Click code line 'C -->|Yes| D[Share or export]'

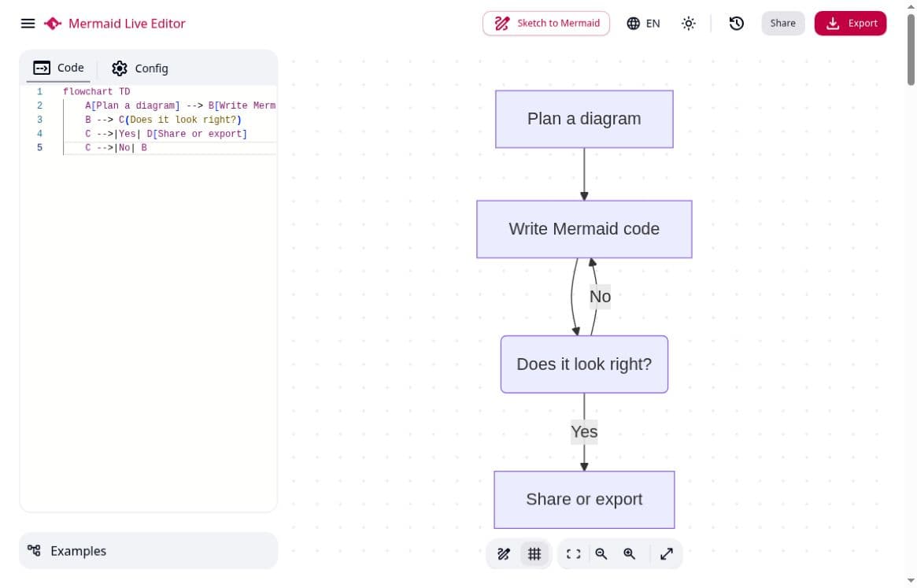pyautogui.click(x=166, y=134)
